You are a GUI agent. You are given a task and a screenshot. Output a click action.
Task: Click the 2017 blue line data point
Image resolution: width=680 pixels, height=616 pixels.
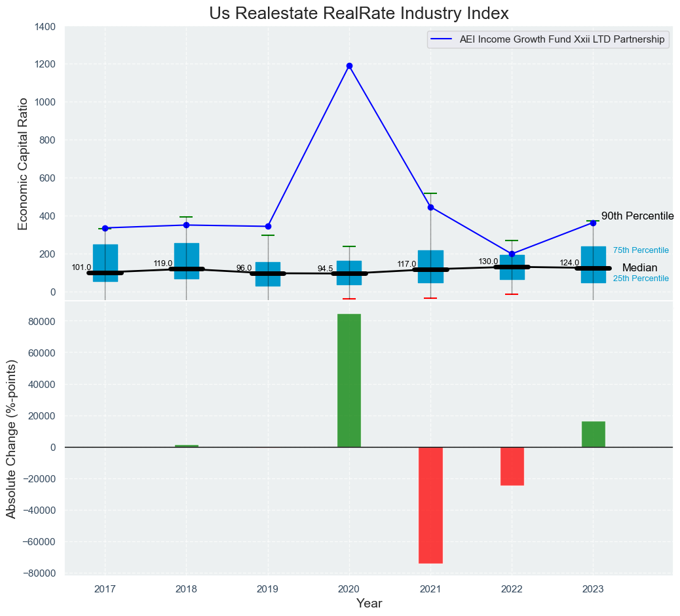(105, 228)
